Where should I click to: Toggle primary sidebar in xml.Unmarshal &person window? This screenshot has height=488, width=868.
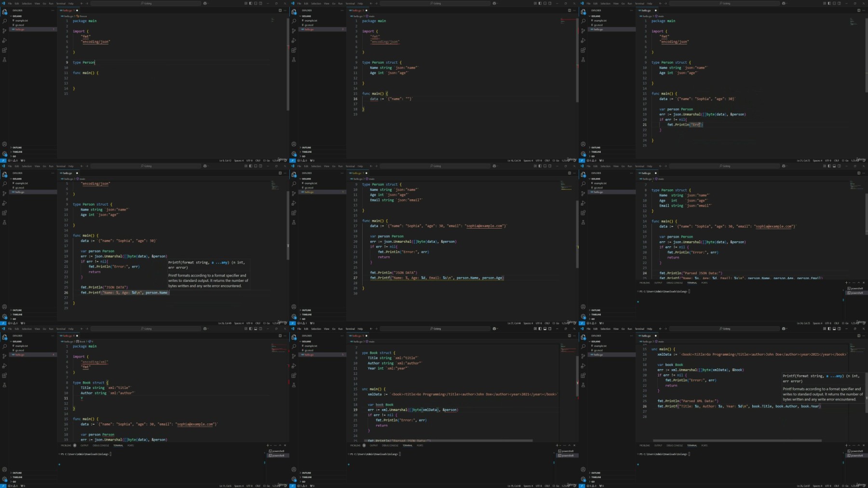(540, 329)
